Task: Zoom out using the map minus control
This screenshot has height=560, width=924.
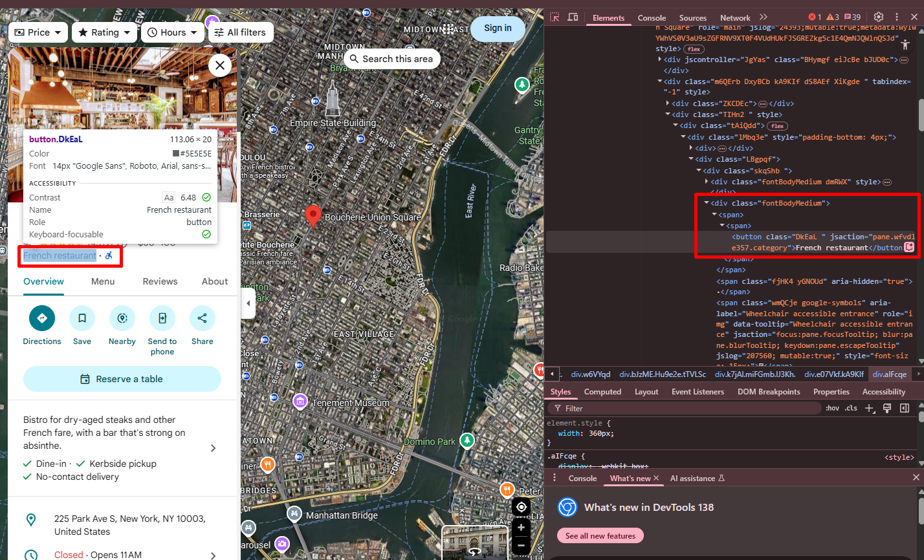Action: coord(521,546)
